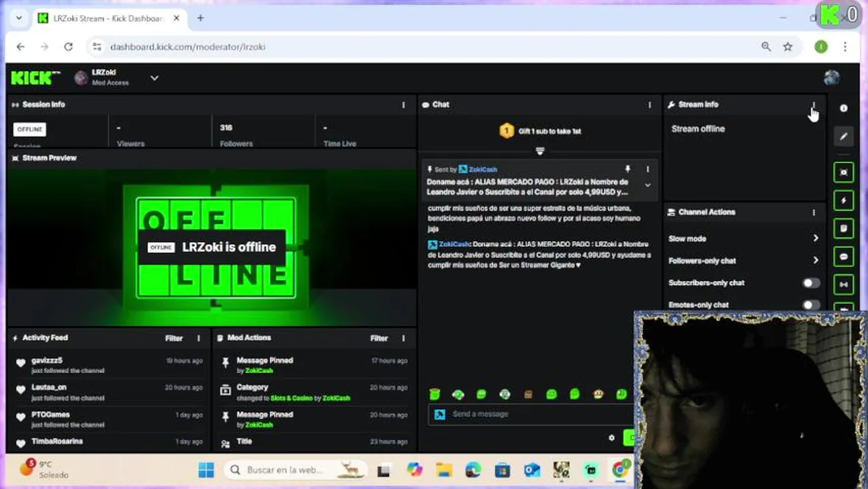
Task: Toggle the Stream Preview widget icon in the sidebar
Action: point(843,173)
